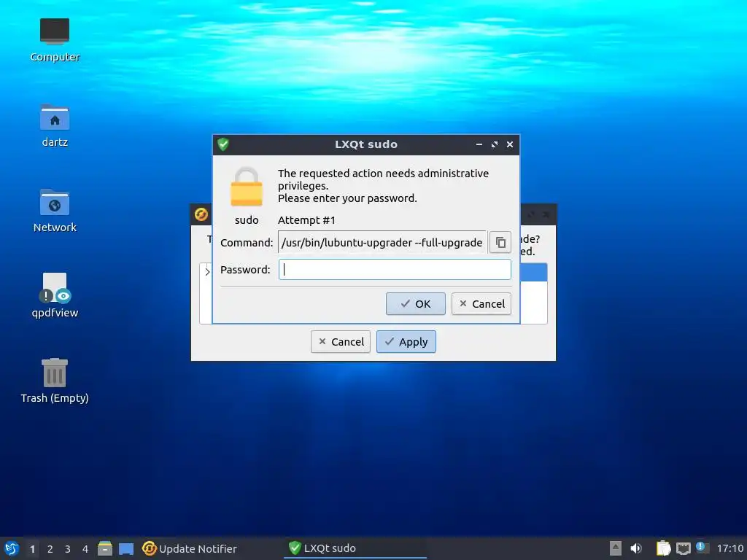Minimize the LXQt sudo window
The height and width of the screenshot is (560, 747).
pos(479,144)
